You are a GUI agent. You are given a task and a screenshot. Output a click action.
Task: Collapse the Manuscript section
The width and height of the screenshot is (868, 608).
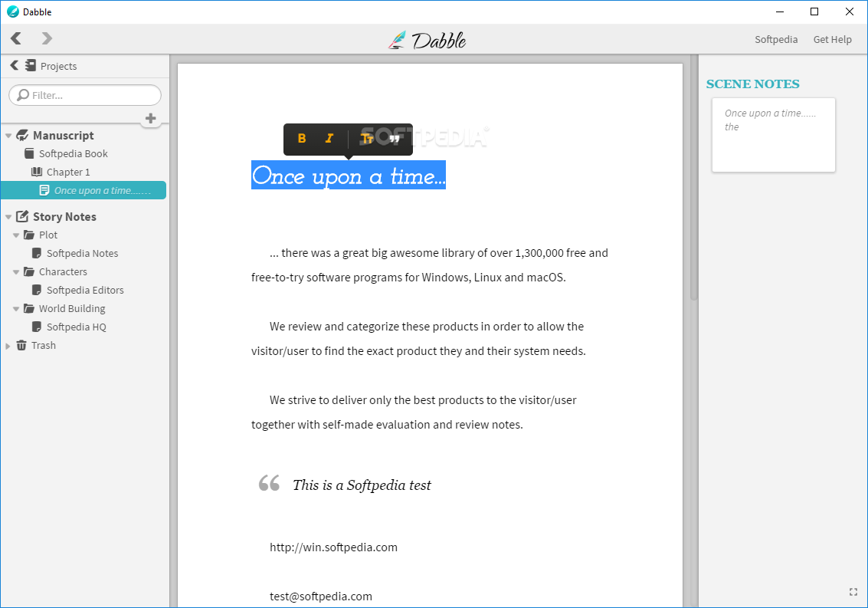8,136
